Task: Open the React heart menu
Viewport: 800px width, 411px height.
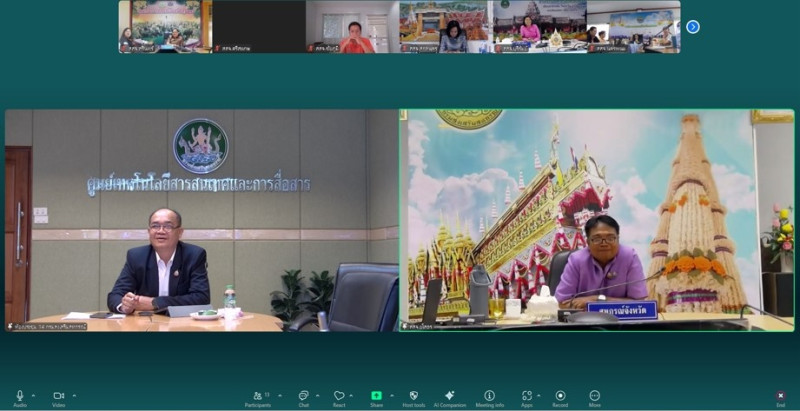Action: (339, 398)
